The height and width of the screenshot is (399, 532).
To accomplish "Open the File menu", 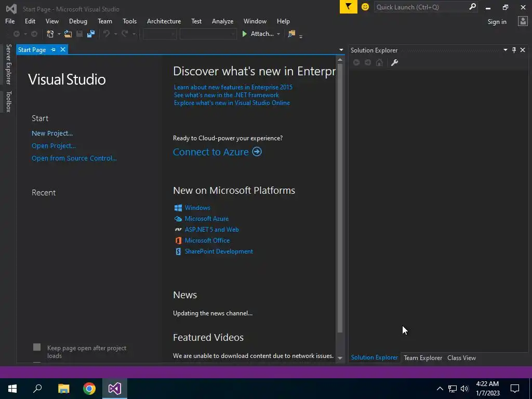I will (10, 21).
